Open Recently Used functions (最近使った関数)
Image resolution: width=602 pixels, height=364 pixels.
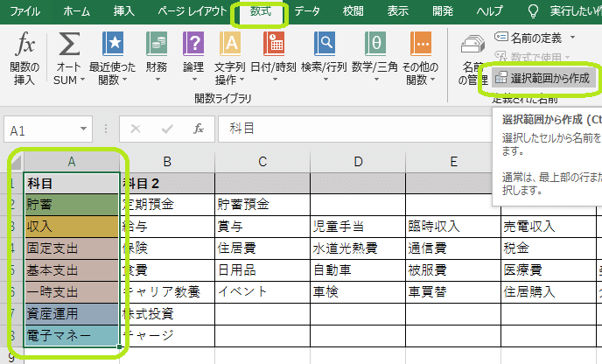point(113,59)
